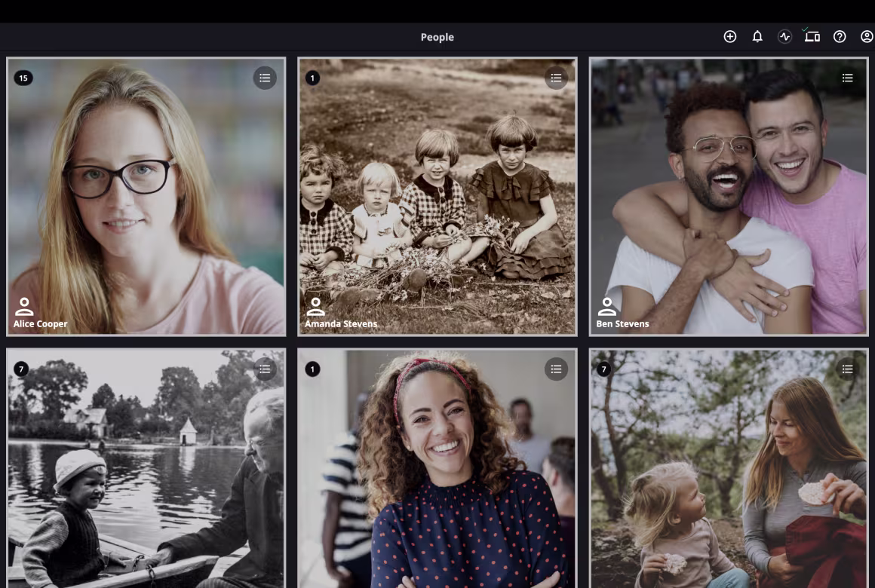Click the Alice Cooper name label
The width and height of the screenshot is (875, 588).
[x=41, y=324]
